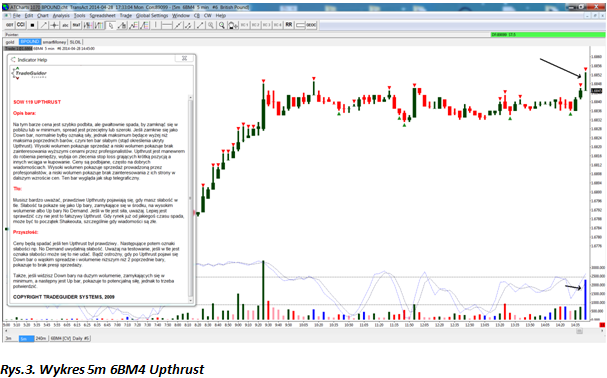Click the RR toolbar button

pos(289,25)
